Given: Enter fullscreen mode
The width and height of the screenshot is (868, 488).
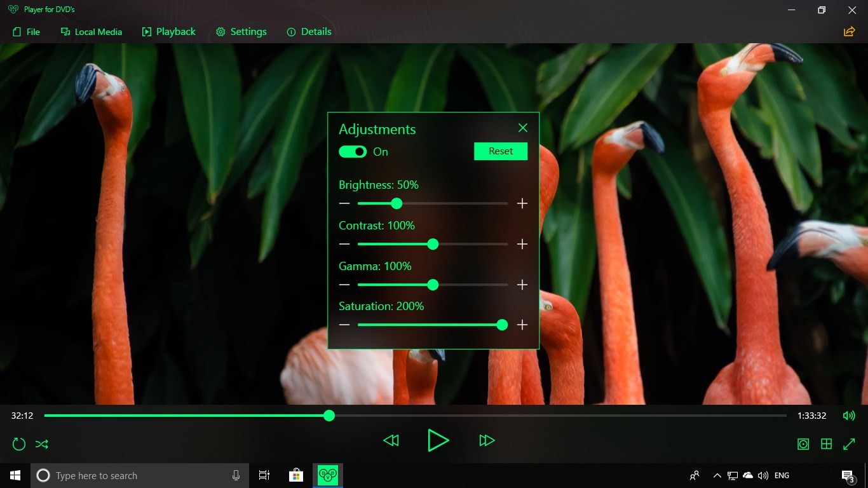Looking at the screenshot, I should pos(850,444).
